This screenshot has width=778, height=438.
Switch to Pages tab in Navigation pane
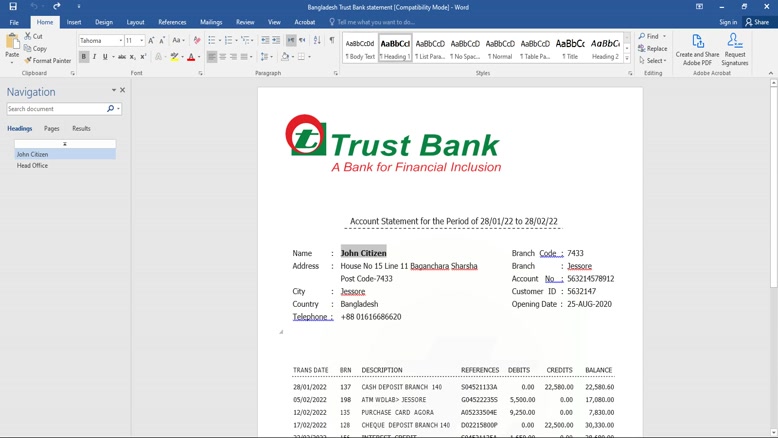pos(51,129)
